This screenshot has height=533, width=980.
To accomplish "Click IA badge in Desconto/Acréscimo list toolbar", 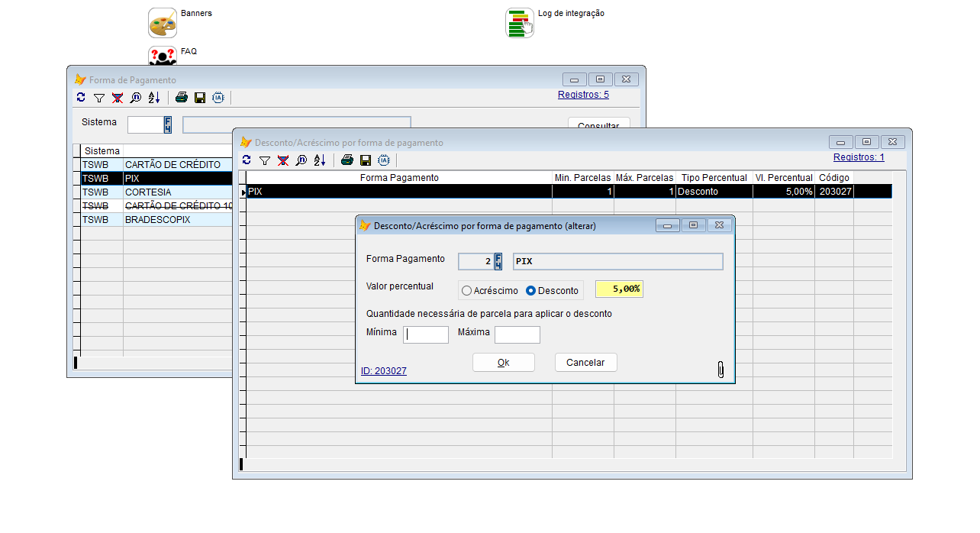I will point(384,160).
